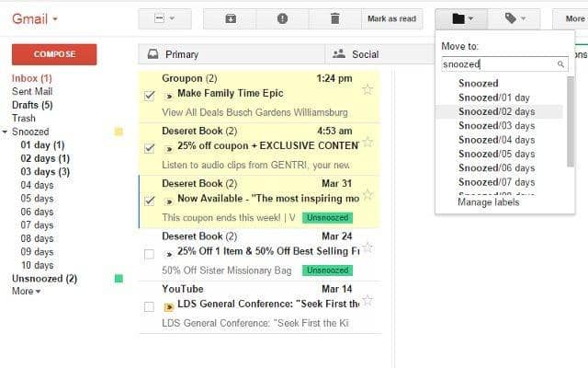The height and width of the screenshot is (368, 588).
Task: Star the YouTube LDS General Conference email
Action: pos(367,300)
